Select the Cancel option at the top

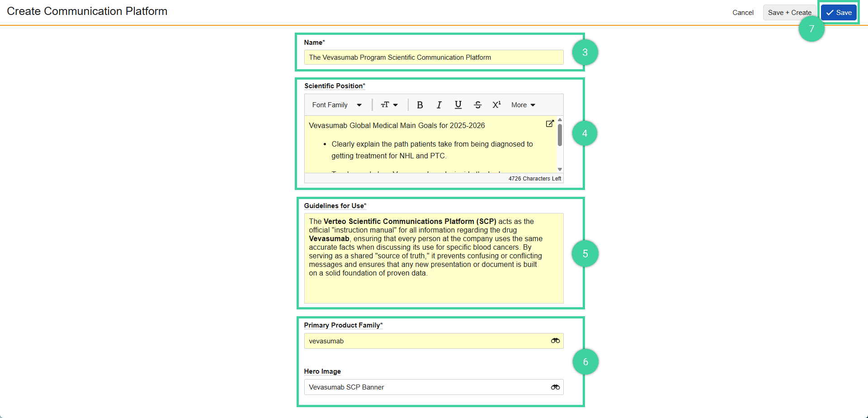coord(743,12)
